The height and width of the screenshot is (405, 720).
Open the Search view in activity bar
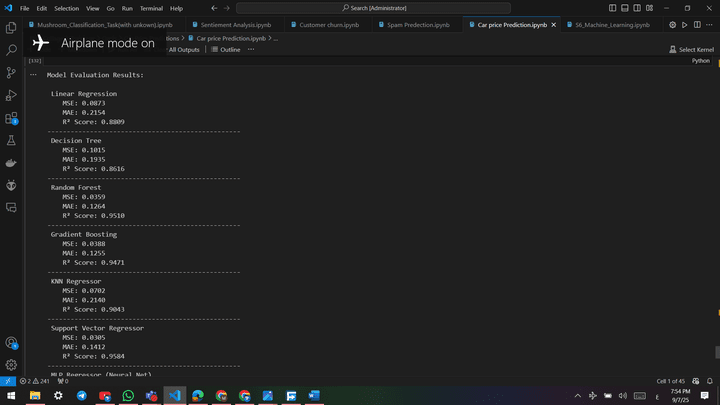[11, 50]
